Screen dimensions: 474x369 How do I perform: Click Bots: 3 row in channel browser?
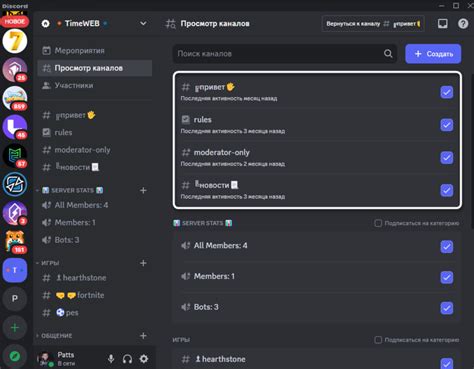[317, 307]
